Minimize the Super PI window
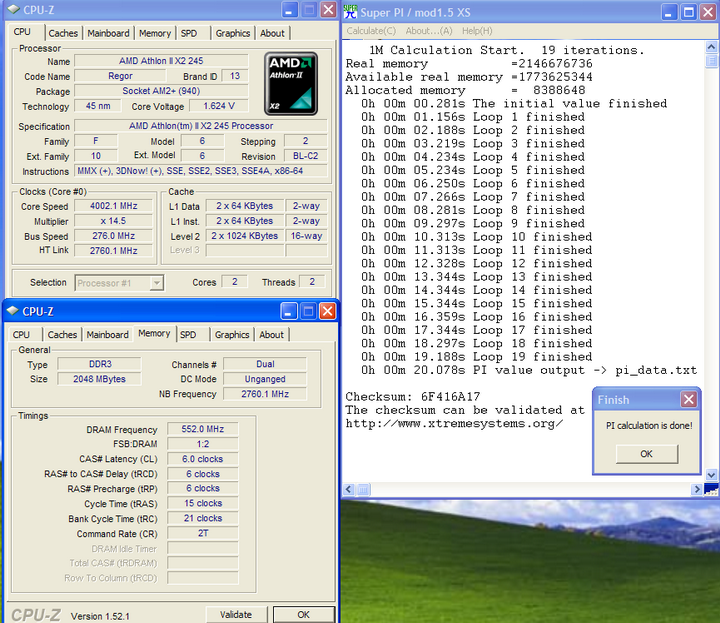Screen dimensions: 720x623 669,12
